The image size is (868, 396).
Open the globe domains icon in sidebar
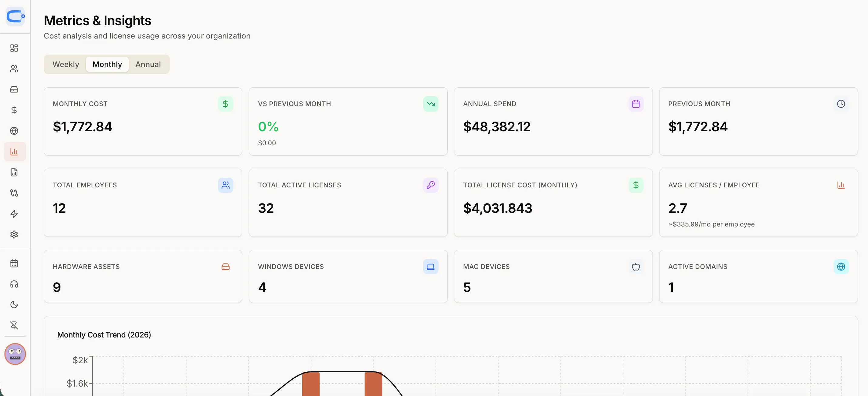(14, 131)
